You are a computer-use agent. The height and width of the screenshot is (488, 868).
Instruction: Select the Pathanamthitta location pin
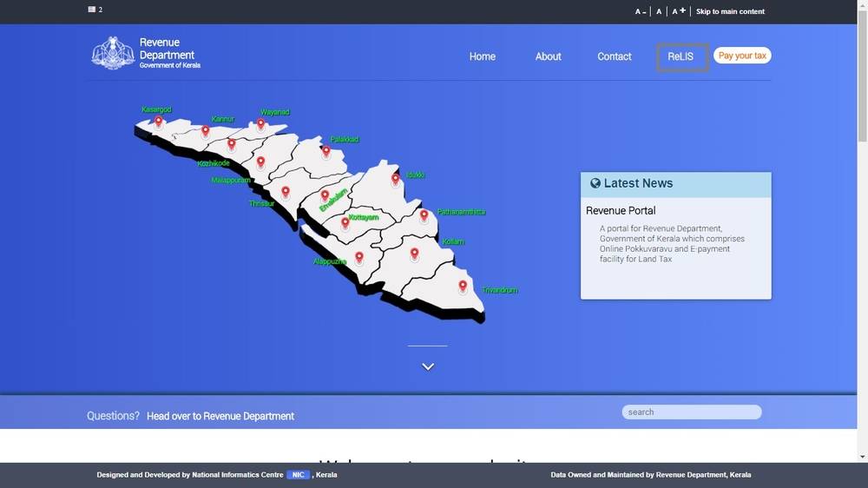click(x=424, y=215)
